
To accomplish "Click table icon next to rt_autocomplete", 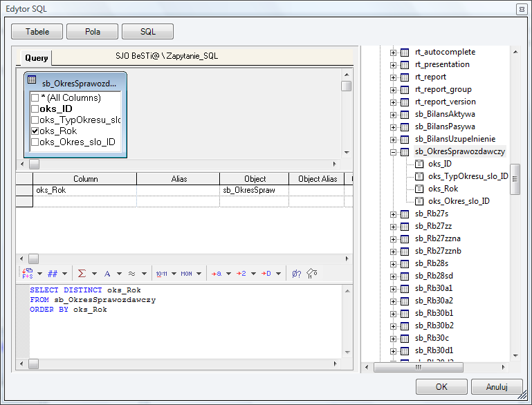I will [405, 53].
